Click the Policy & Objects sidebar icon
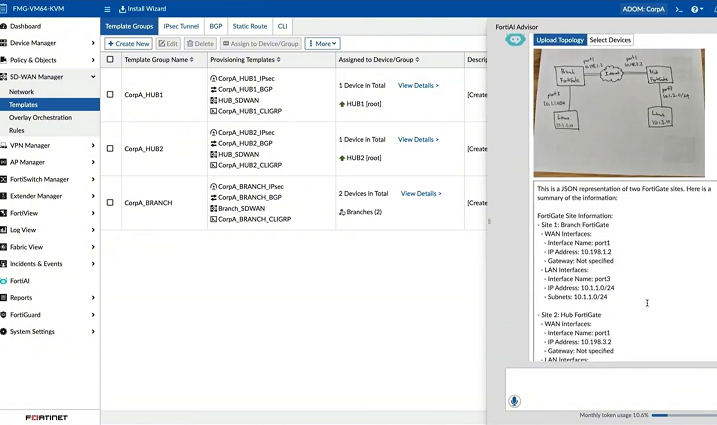 point(4,60)
